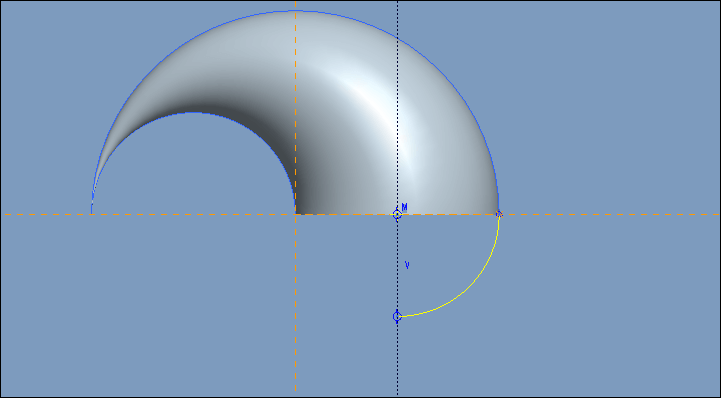Click the blue V label
The width and height of the screenshot is (721, 398).
click(407, 265)
